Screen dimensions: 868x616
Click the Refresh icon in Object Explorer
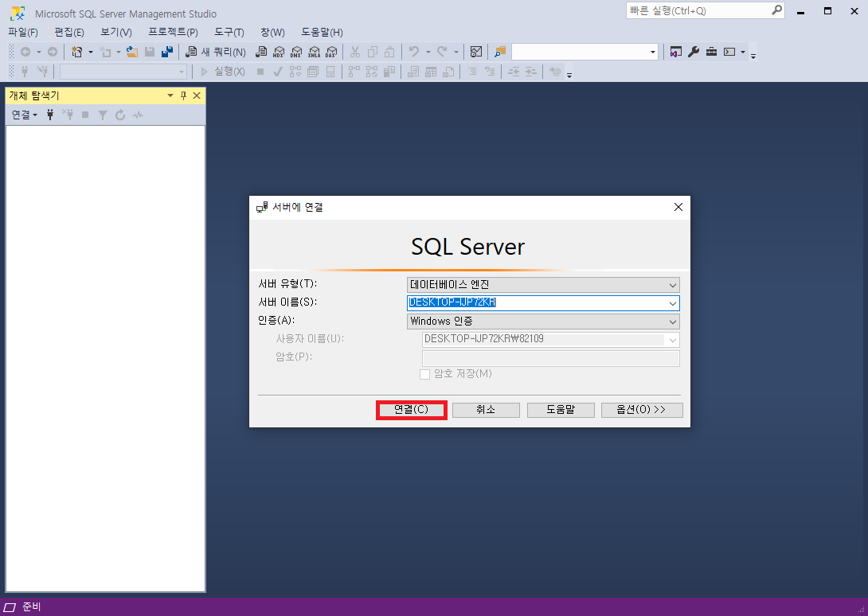tap(120, 115)
